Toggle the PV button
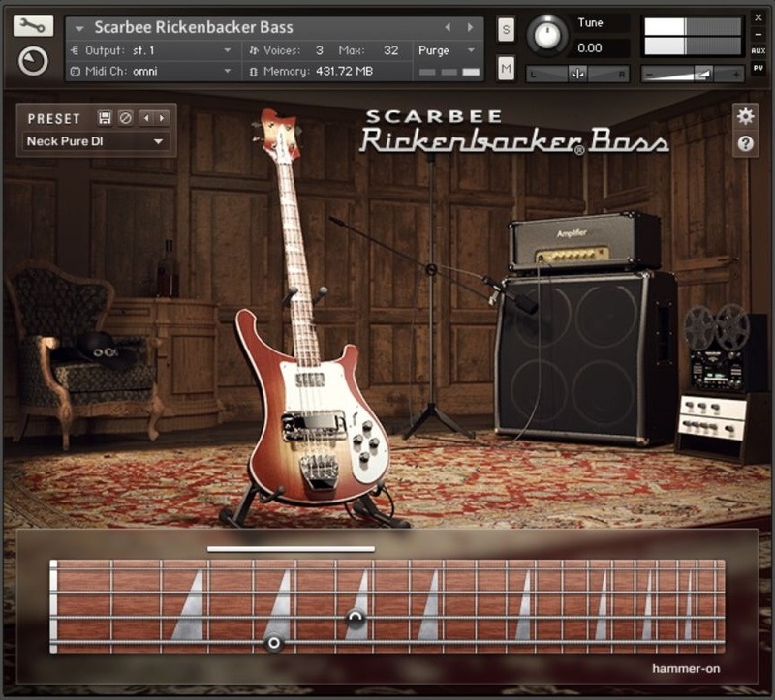Screen dimensions: 775x700 click(x=758, y=69)
